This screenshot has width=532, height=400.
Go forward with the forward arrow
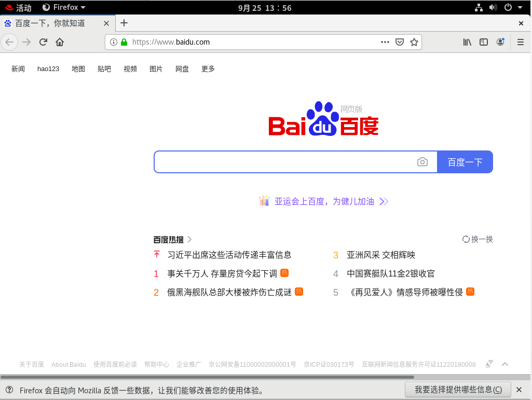(26, 42)
